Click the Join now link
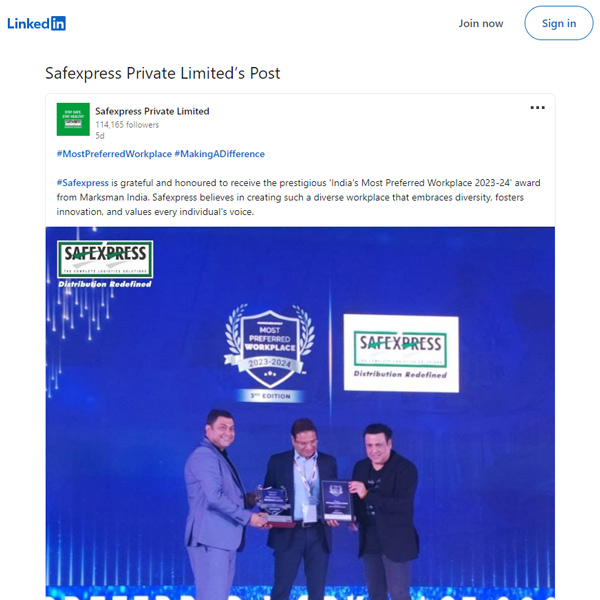600x600 pixels. [481, 23]
